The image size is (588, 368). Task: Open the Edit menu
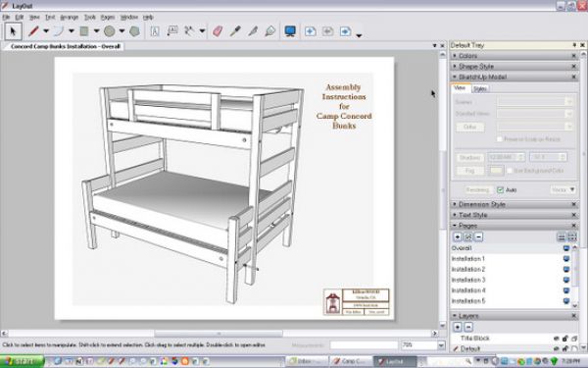(x=20, y=18)
